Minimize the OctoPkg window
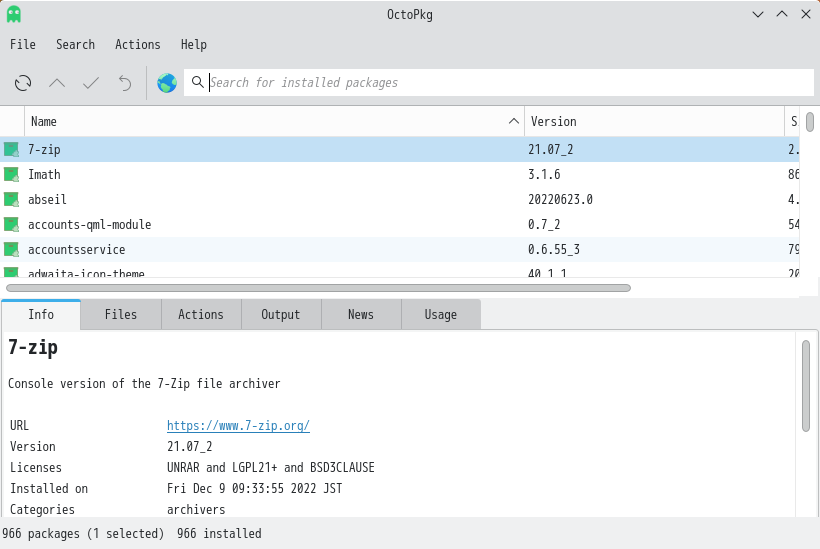This screenshot has height=549, width=820. (758, 14)
